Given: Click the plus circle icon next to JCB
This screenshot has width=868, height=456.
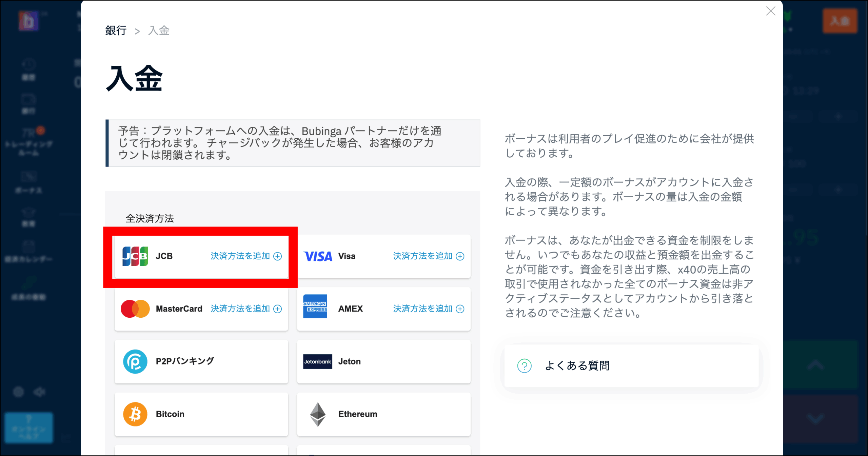Looking at the screenshot, I should [x=277, y=256].
